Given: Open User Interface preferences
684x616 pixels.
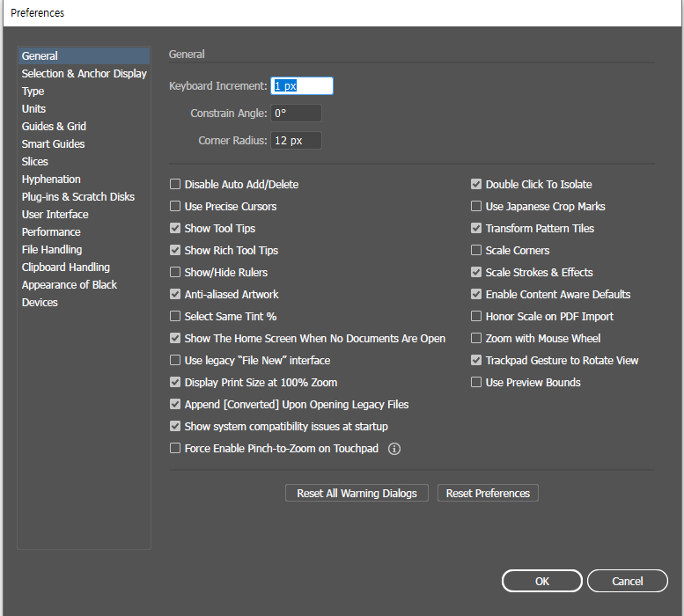Looking at the screenshot, I should click(x=85, y=215).
